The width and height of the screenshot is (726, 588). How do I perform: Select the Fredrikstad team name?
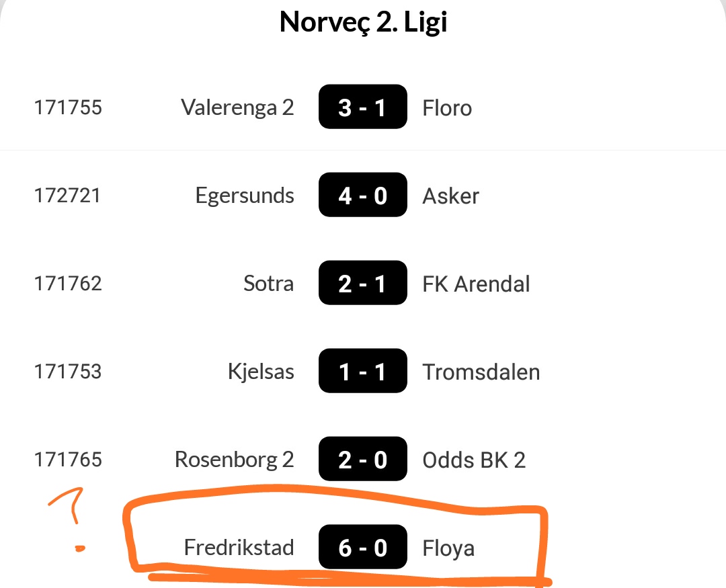coord(239,547)
